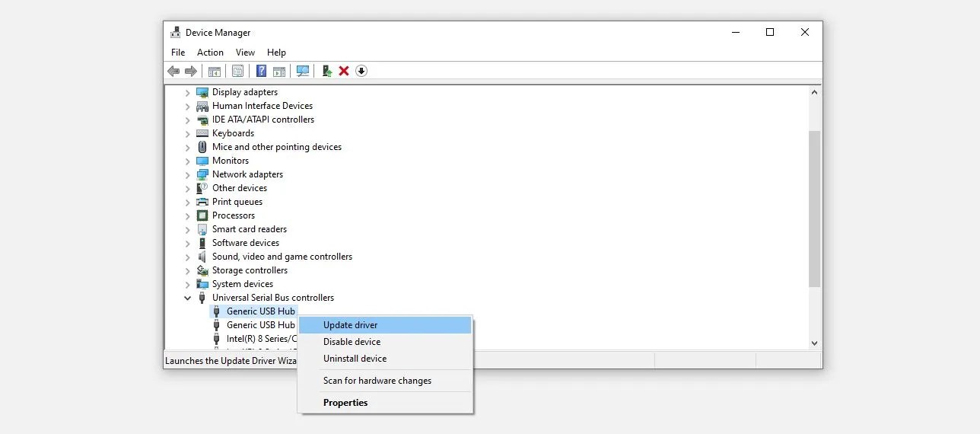Click the Forward arrow in toolbar

click(190, 71)
